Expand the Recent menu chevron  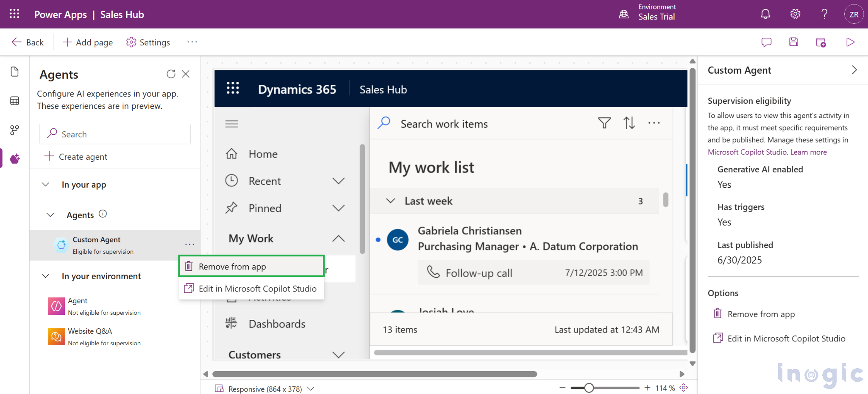pyautogui.click(x=338, y=181)
